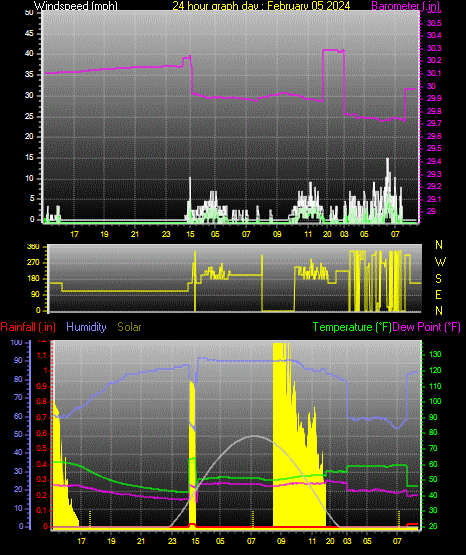Select the magenta Dew Point (°F) legend label
Screen dimensions: 466x555
click(427, 327)
